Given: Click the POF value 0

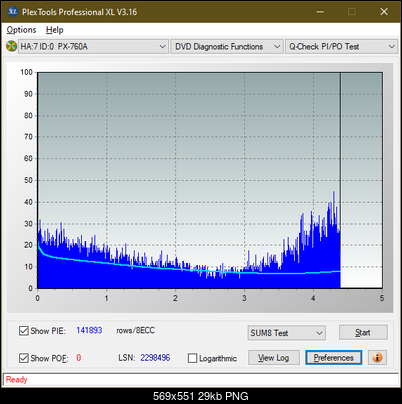Looking at the screenshot, I should [x=79, y=358].
